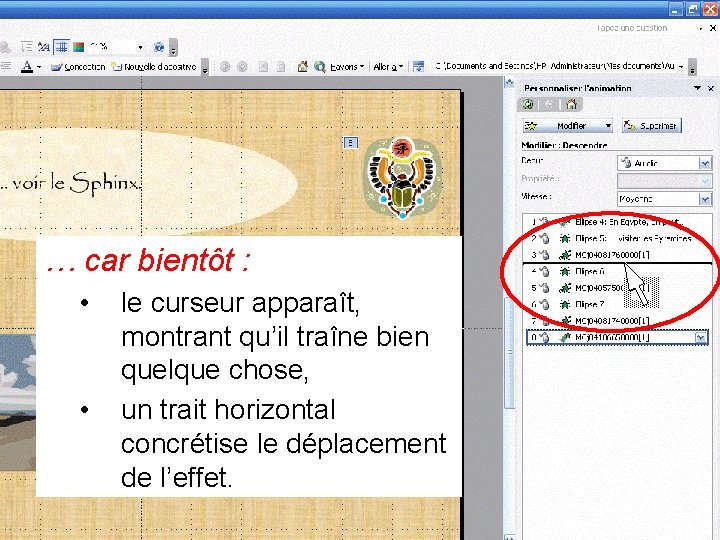Select animation row 3 MCj04081760000
Image resolution: width=720 pixels, height=540 pixels.
pyautogui.click(x=618, y=255)
